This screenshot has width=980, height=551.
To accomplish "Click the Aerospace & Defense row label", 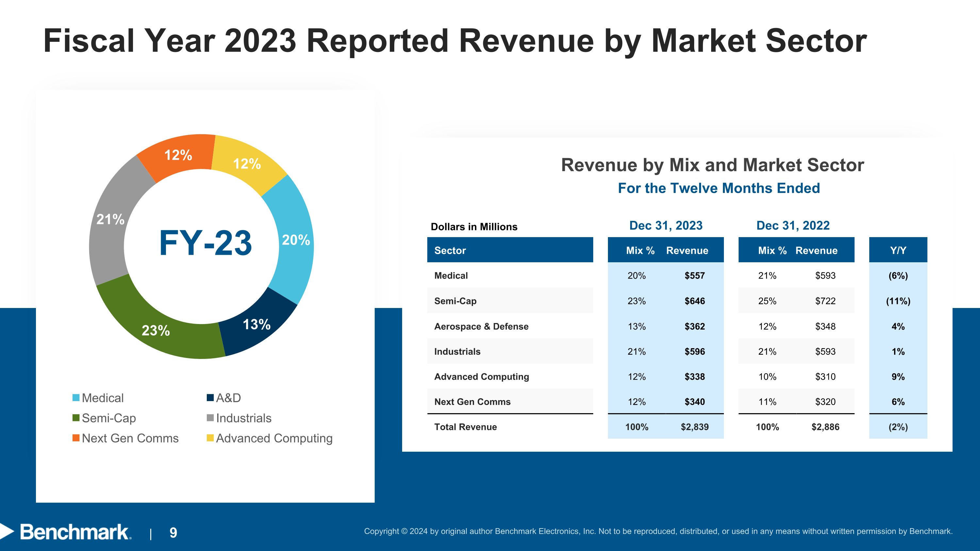I will [481, 326].
